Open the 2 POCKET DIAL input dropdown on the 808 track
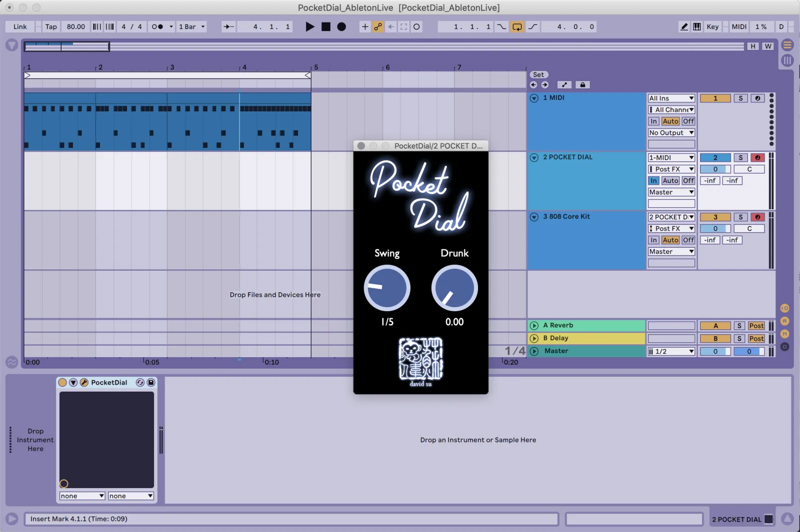Image resolution: width=800 pixels, height=532 pixels. point(671,217)
